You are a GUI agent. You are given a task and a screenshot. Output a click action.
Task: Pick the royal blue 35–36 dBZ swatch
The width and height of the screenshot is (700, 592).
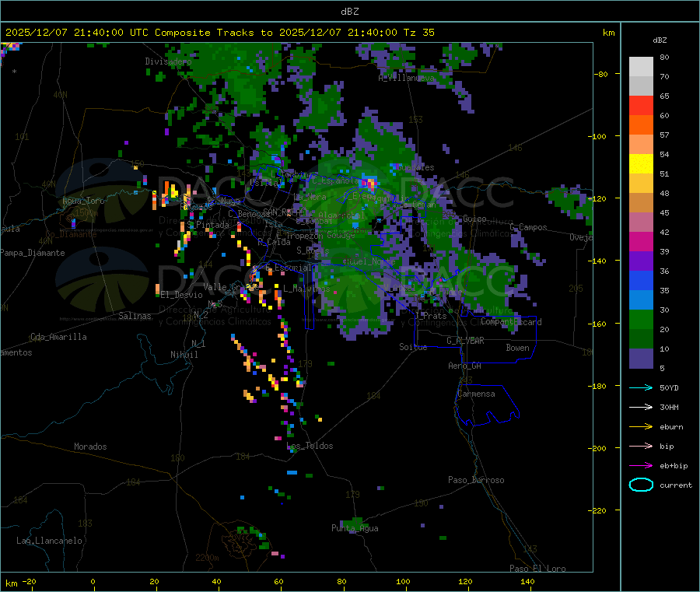pyautogui.click(x=641, y=280)
